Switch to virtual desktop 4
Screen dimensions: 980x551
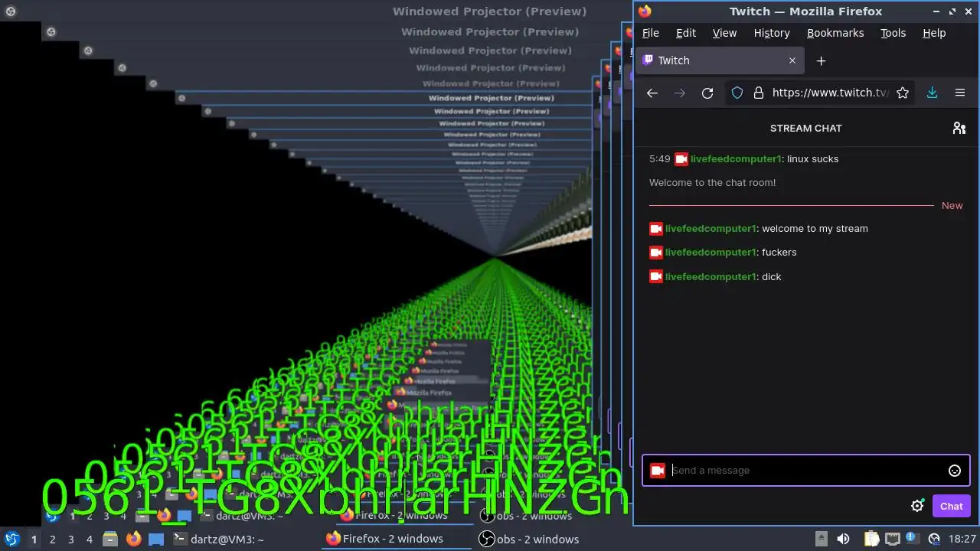click(x=89, y=540)
